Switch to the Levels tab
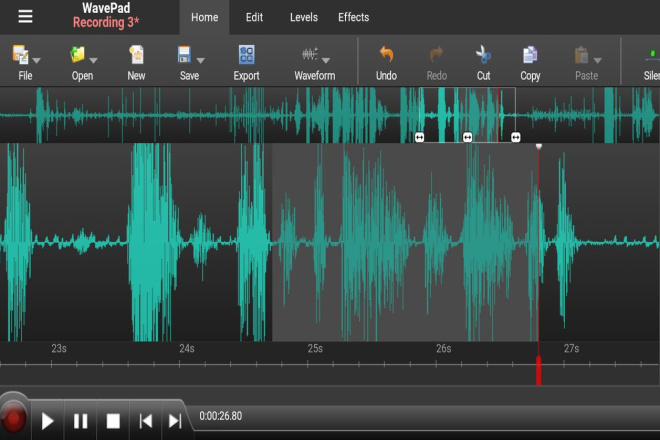 click(304, 17)
